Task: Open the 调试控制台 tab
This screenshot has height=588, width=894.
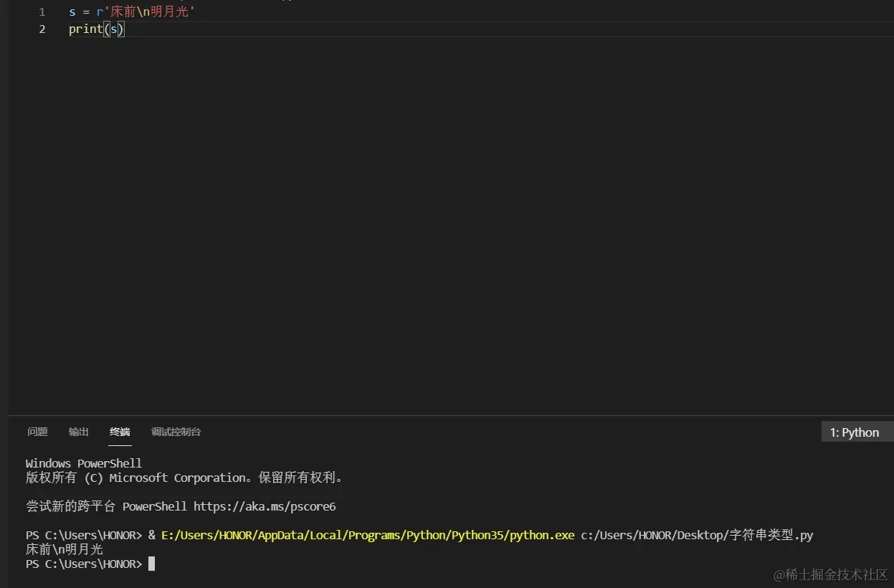Action: coord(176,432)
